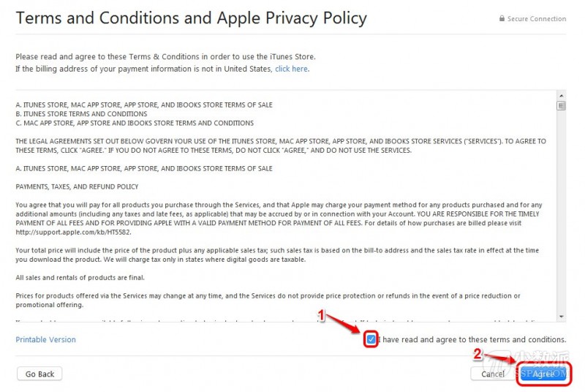
Task: Tick the agree to terms checkbox
Action: point(371,339)
